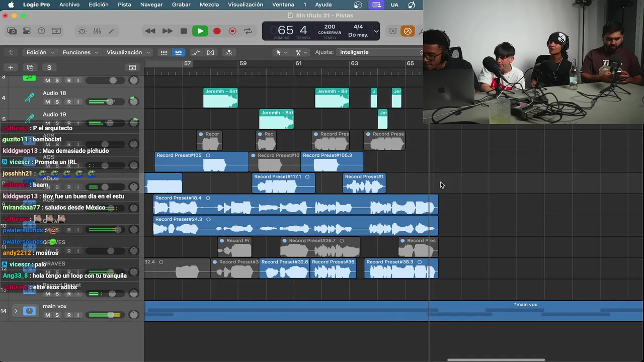Viewport: 644px width, 362px height.
Task: Open the LCD display mode arrow
Action: click(x=376, y=31)
